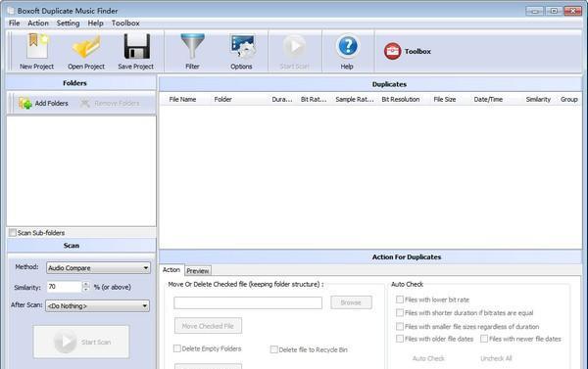Click the toolbar Start Scan icon

pos(294,46)
